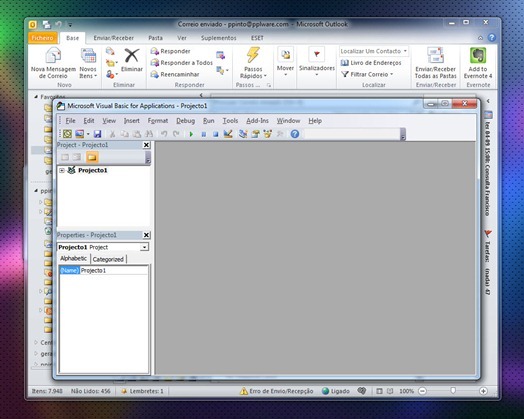Open Novos Itens dropdown in Outlook
The height and width of the screenshot is (419, 524).
click(88, 63)
